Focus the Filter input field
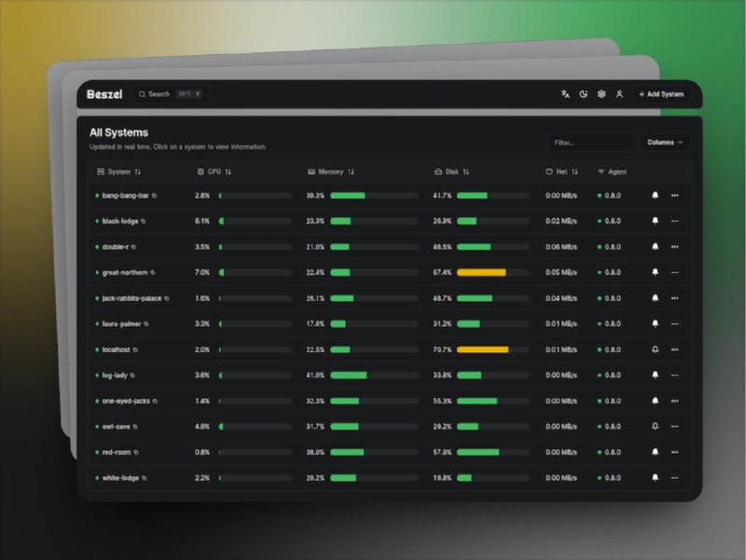Viewport: 746px width, 560px height. click(x=589, y=143)
